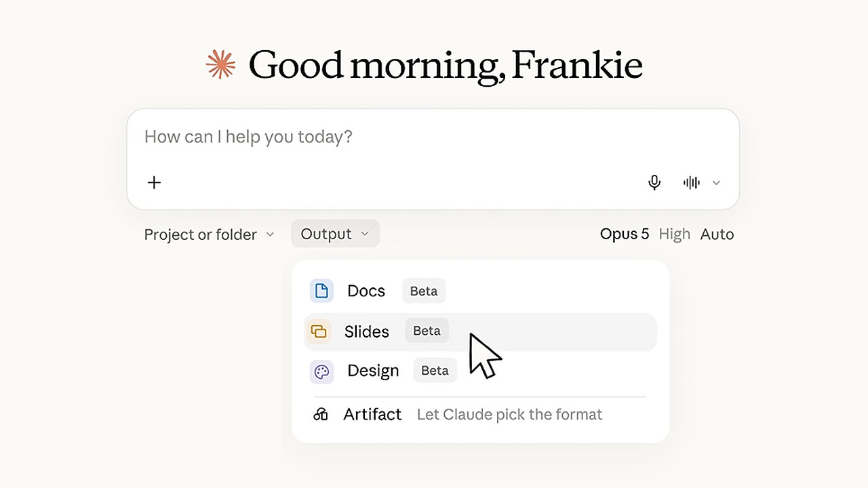Click the plus attachment icon

coord(154,182)
